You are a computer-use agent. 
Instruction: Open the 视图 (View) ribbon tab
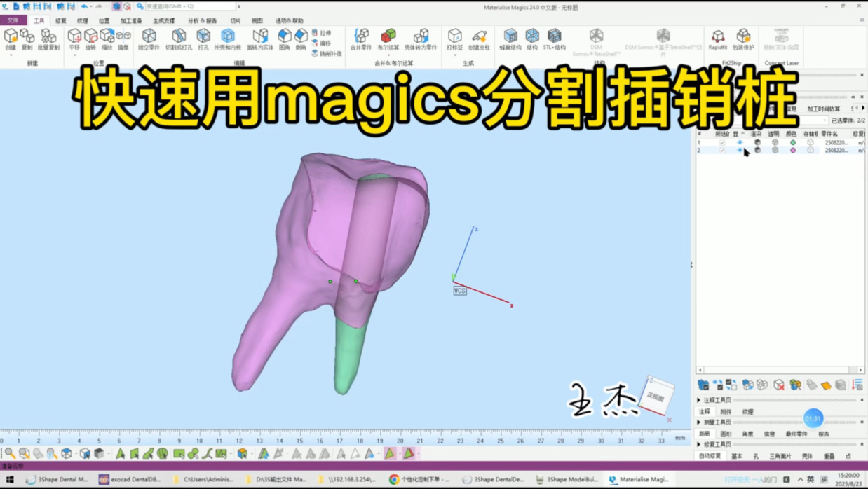257,21
